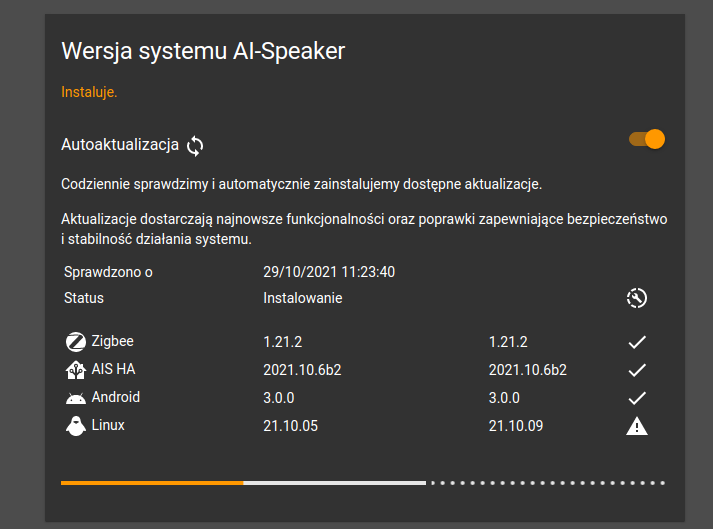Image resolution: width=713 pixels, height=529 pixels.
Task: Click the warning triangle in Linux row
Action: [637, 426]
